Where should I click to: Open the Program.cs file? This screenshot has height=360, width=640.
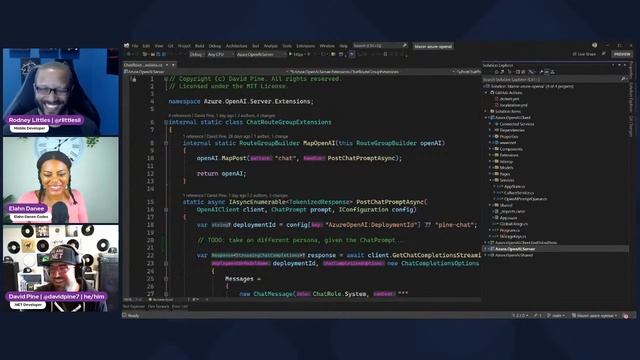click(509, 230)
